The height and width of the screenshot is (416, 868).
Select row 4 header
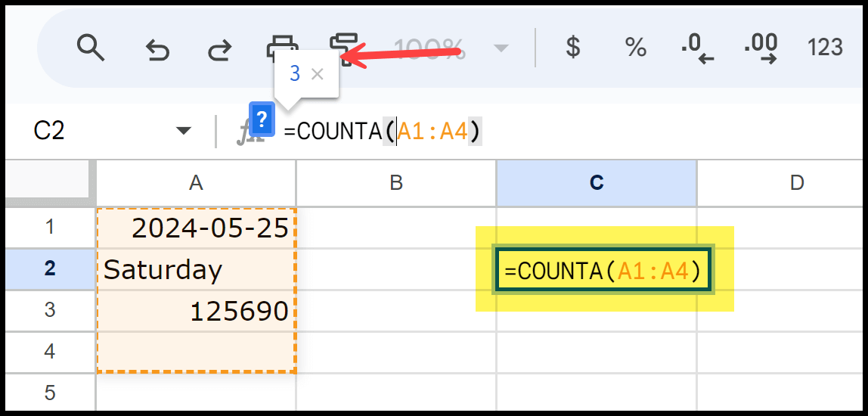point(50,352)
